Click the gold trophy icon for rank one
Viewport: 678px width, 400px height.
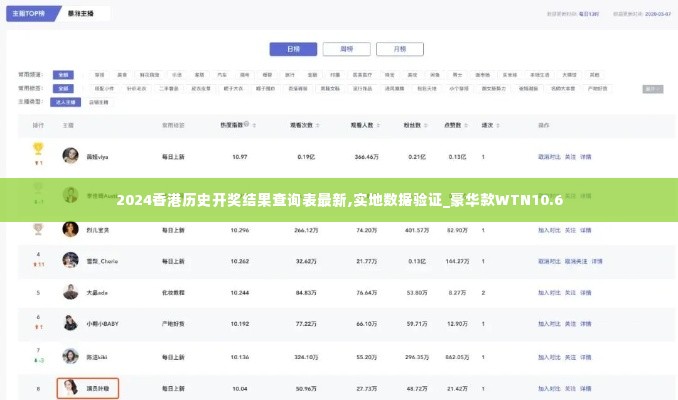tap(38, 149)
